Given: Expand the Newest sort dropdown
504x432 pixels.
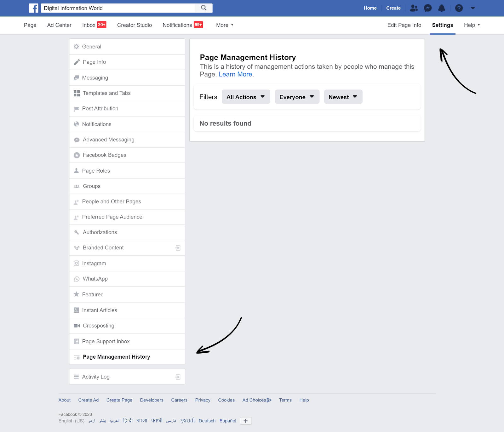Looking at the screenshot, I should [x=343, y=97].
